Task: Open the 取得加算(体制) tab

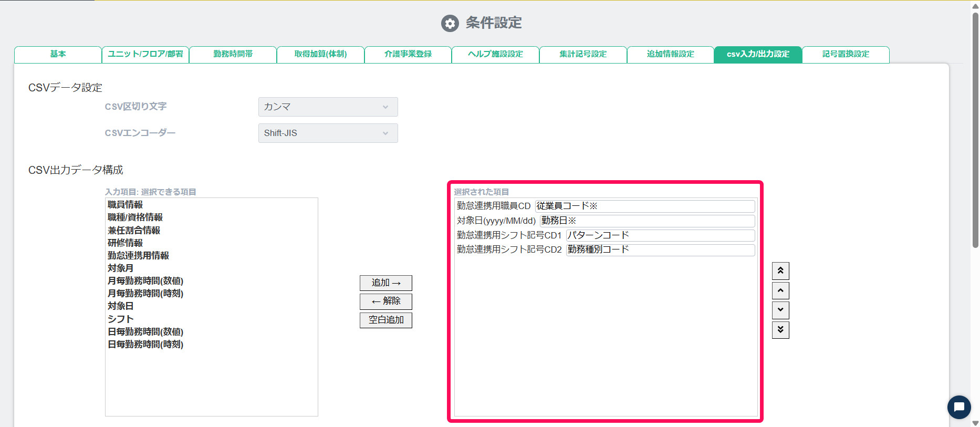Action: (x=320, y=54)
